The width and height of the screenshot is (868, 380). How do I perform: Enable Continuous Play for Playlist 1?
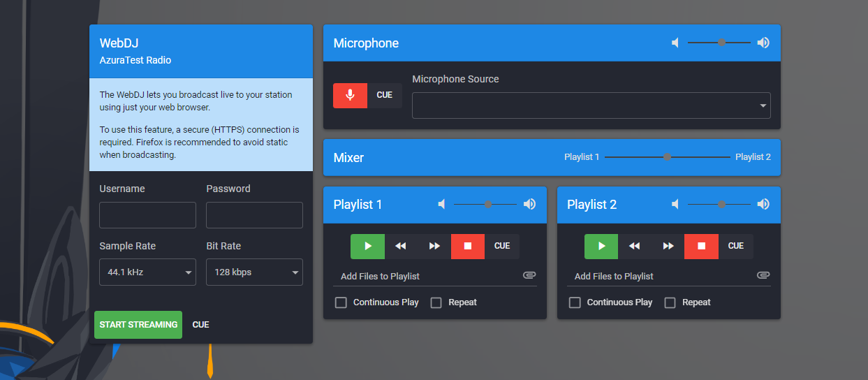point(341,302)
